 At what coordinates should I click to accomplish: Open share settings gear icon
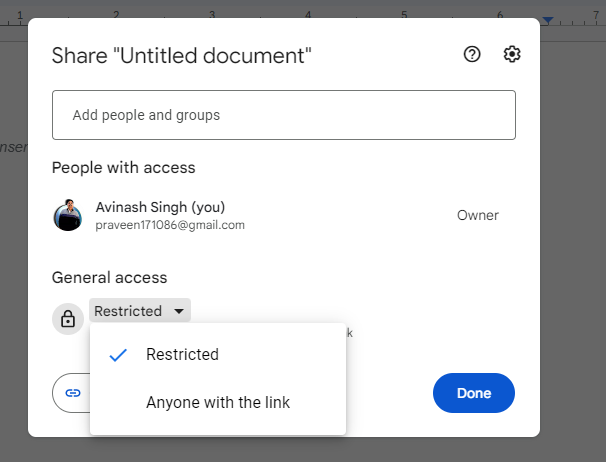tap(512, 54)
